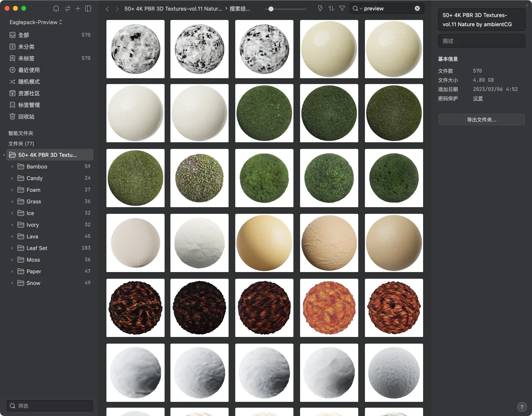Select 未分类 in the sidebar

pos(50,47)
